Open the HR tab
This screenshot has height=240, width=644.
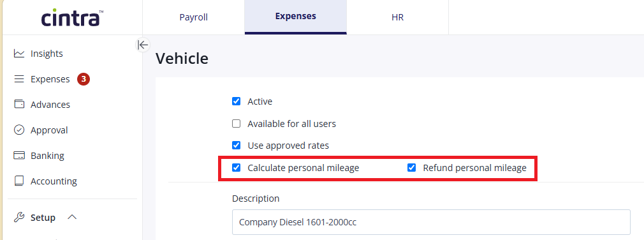pos(398,17)
